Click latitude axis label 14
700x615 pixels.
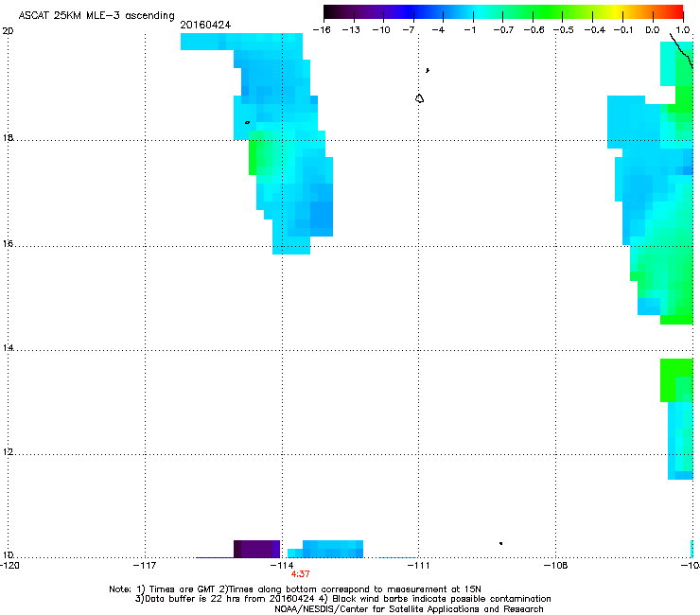(8, 348)
